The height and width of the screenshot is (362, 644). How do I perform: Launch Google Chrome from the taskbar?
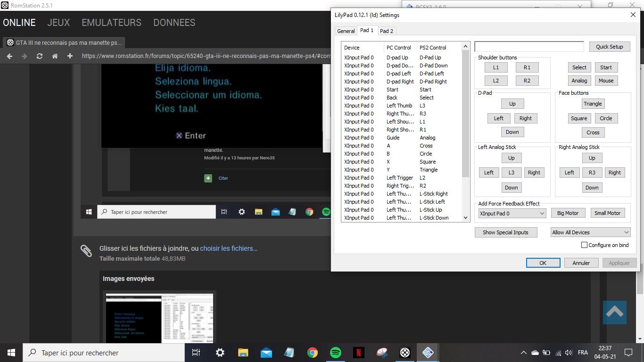(312, 353)
